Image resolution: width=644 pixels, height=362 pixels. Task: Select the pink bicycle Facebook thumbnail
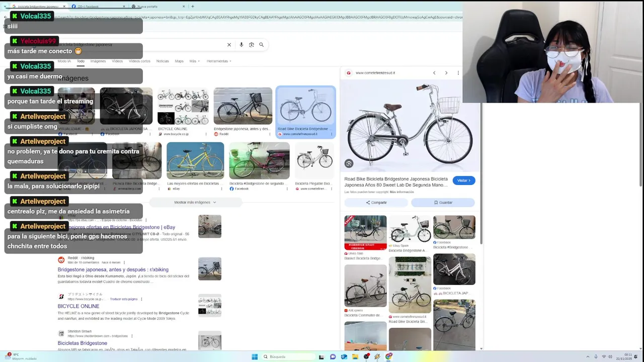(x=259, y=160)
